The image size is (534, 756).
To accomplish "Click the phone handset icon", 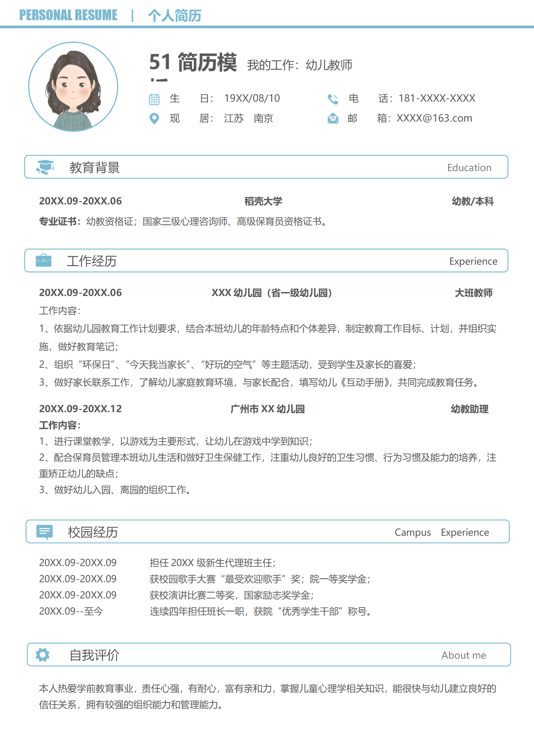I will click(x=333, y=99).
